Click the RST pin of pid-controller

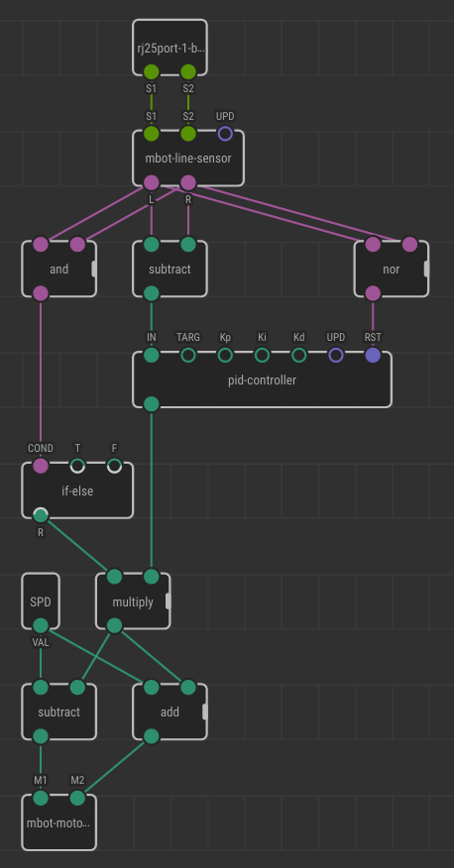(x=373, y=356)
